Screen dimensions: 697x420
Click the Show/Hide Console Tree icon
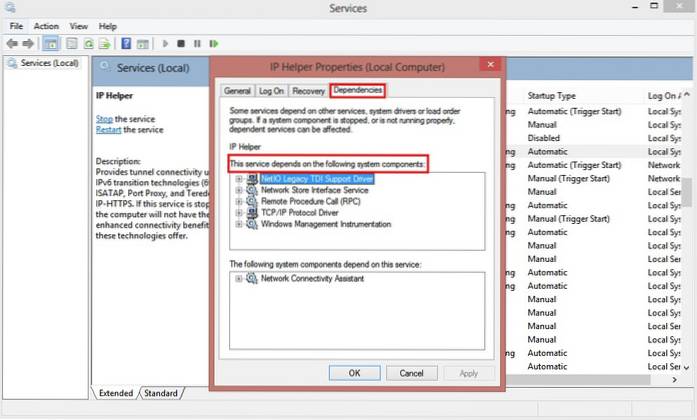pos(52,43)
